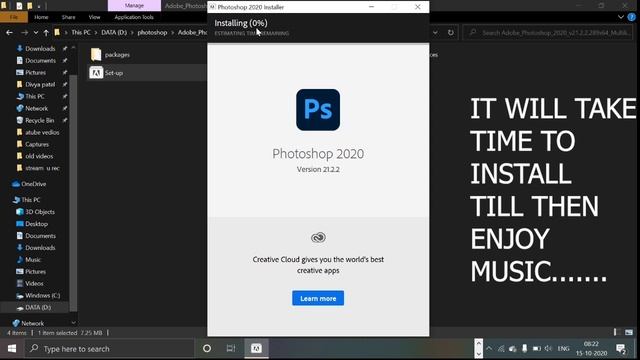Open the old videos folder

(x=39, y=156)
